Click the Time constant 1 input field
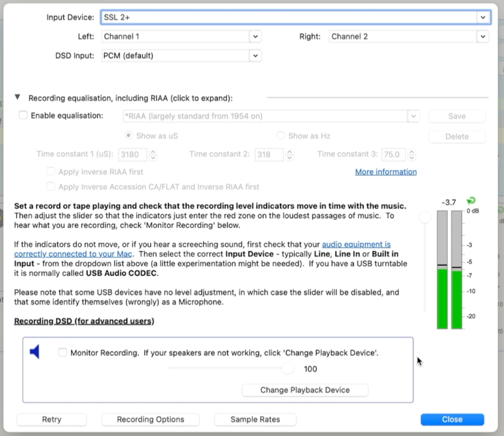The width and height of the screenshot is (504, 436). click(x=132, y=154)
